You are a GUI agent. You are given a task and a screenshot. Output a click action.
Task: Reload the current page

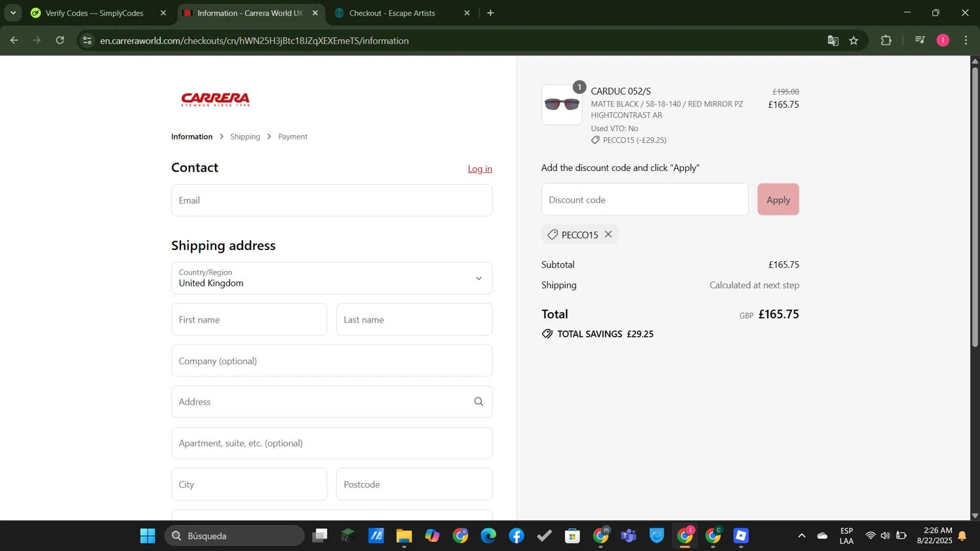click(x=60, y=40)
